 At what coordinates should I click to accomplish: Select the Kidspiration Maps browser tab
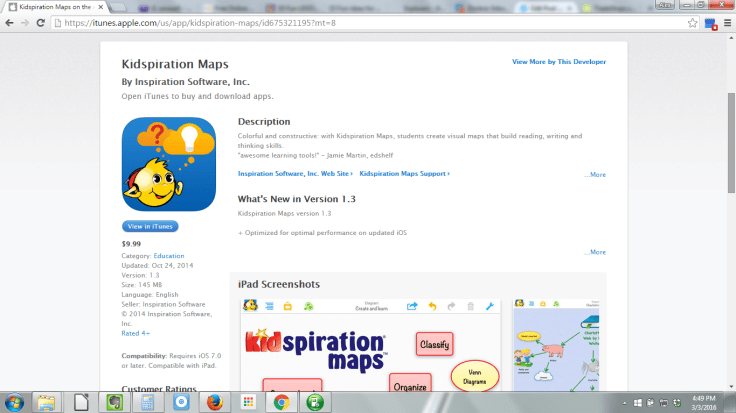(x=55, y=7)
